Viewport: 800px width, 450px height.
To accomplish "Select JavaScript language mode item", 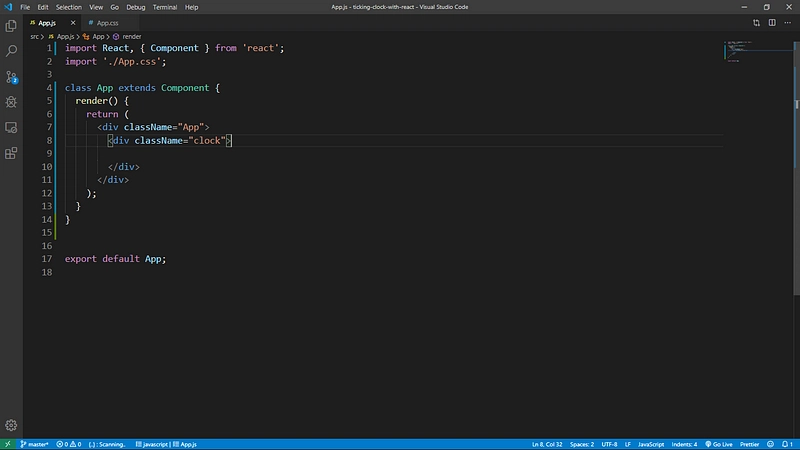I will click(x=651, y=444).
